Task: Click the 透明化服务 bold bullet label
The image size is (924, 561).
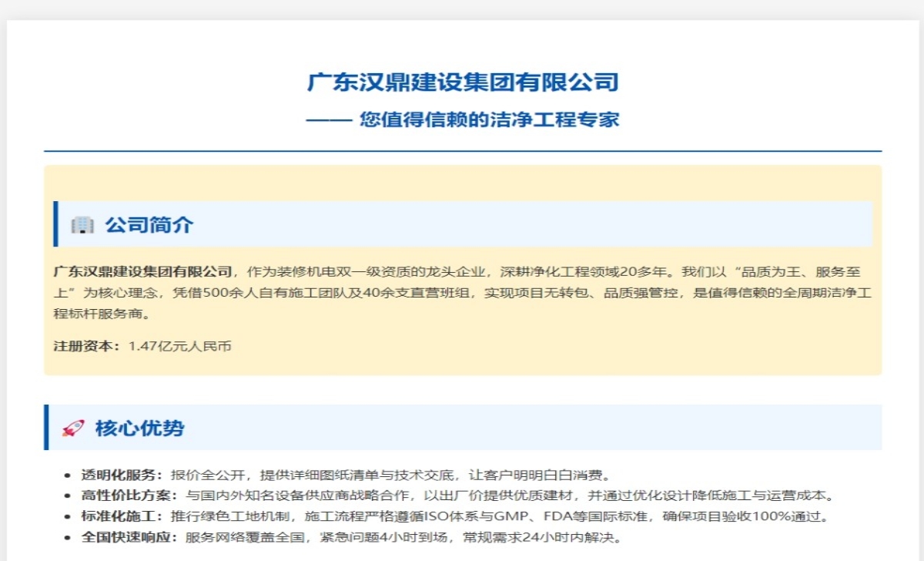Action: (x=122, y=475)
